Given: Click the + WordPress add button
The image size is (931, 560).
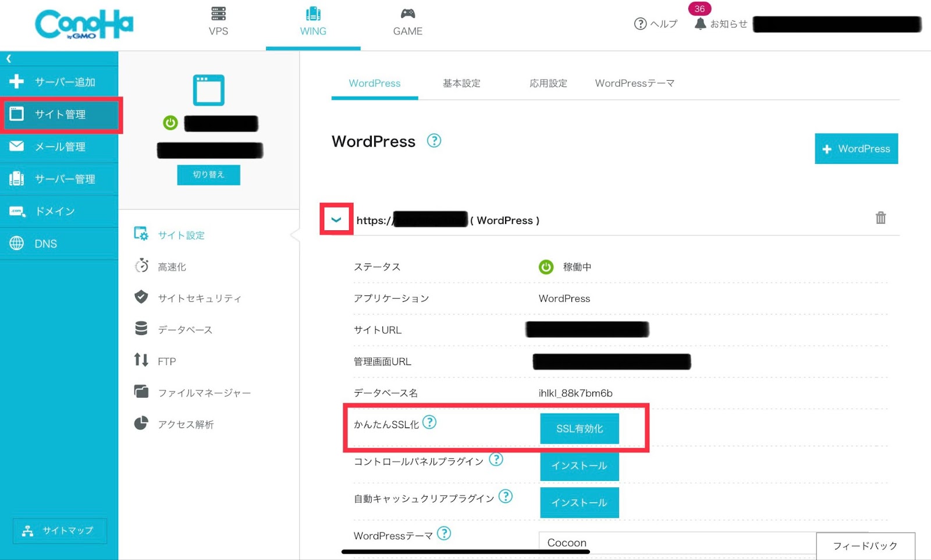Looking at the screenshot, I should point(856,149).
